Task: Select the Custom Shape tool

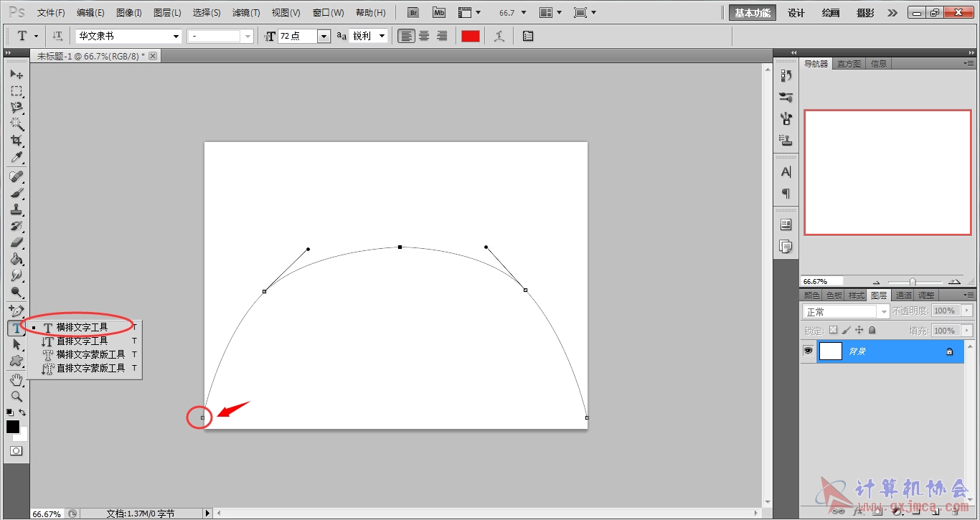Action: pos(16,361)
